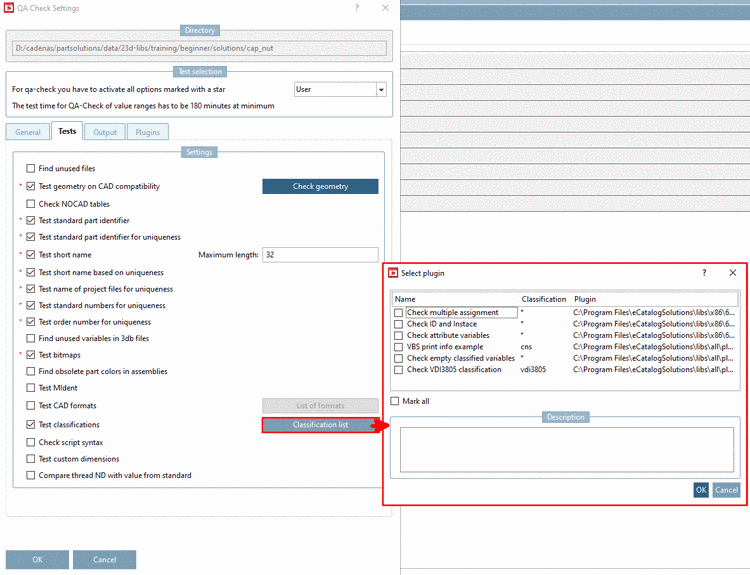Enable Compare thread ND with value from standard
750x575 pixels.
pos(31,475)
